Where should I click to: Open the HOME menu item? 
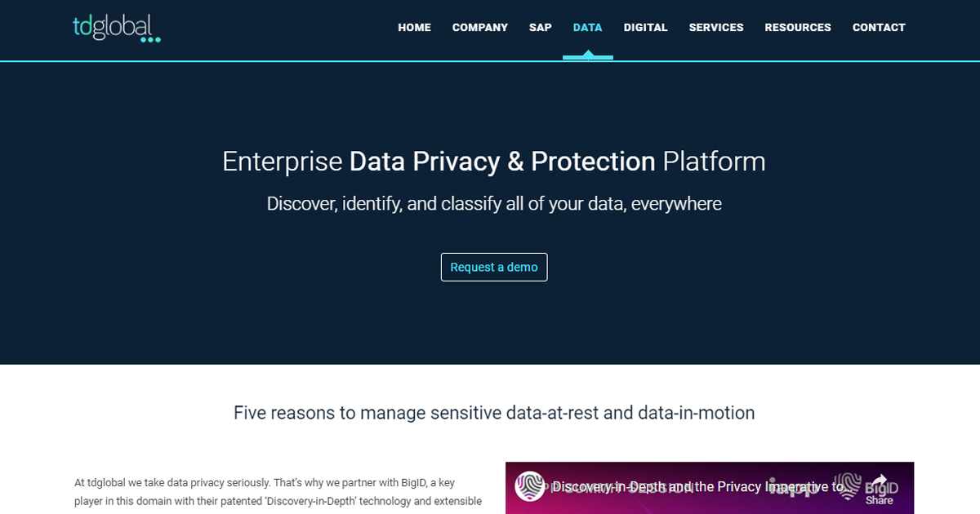(x=414, y=27)
